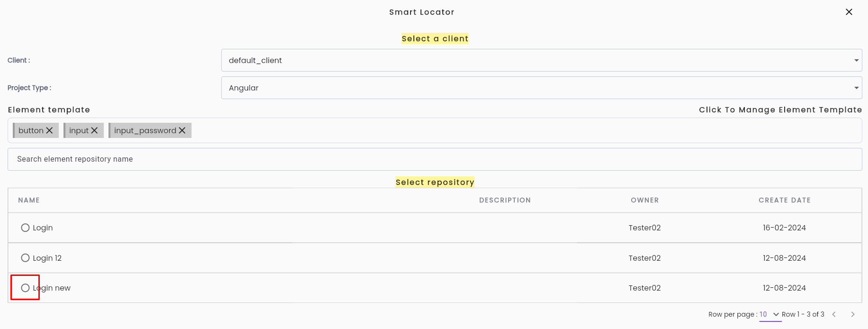The width and height of the screenshot is (868, 329).
Task: Select the Login 12 repository radio button
Action: pyautogui.click(x=26, y=258)
